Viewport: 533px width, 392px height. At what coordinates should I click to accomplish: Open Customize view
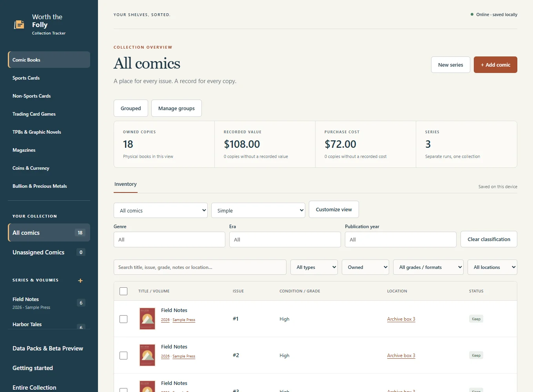(334, 209)
